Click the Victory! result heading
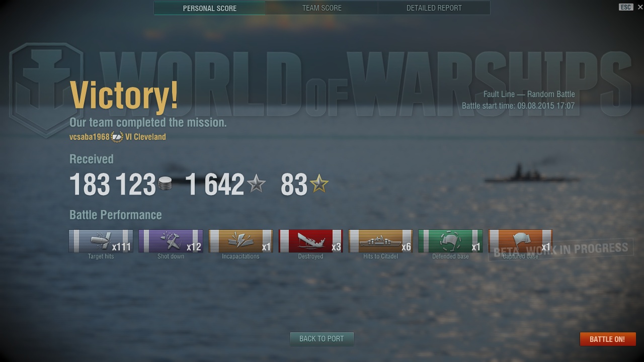This screenshot has width=644, height=362. [124, 95]
